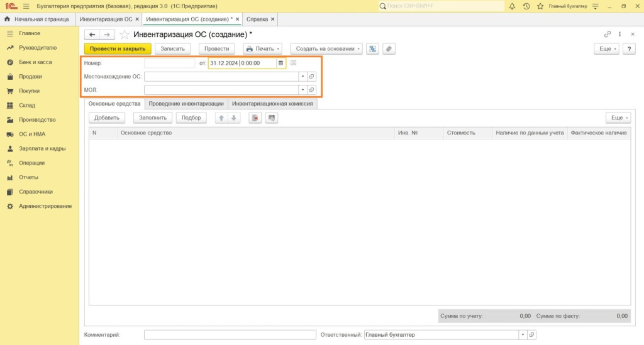
Task: Open the Создать на основании dropdown
Action: (326, 49)
